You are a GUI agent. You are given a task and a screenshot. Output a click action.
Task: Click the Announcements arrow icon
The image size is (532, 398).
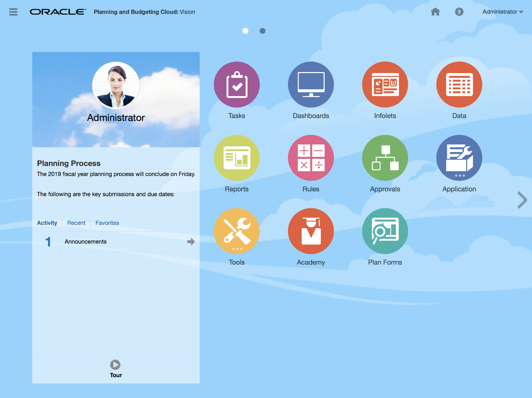click(191, 242)
